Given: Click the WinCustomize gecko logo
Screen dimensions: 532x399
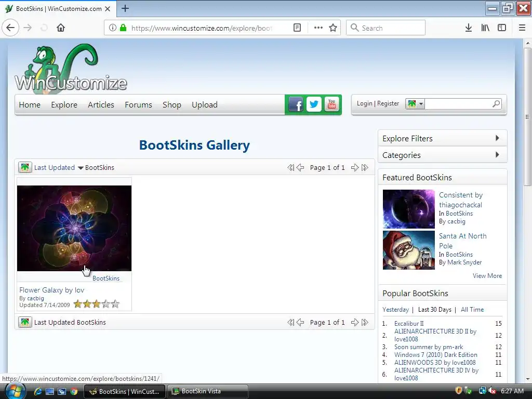Looking at the screenshot, I should [x=71, y=69].
